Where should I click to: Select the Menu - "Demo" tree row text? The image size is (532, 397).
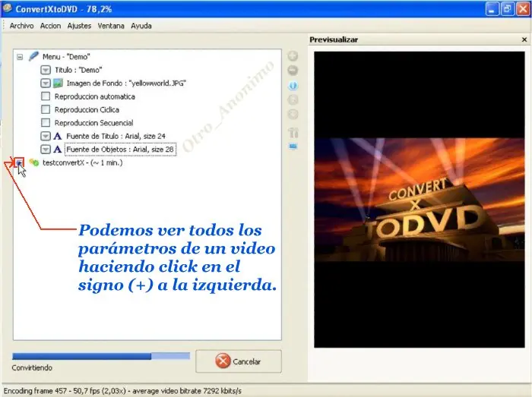[x=66, y=57]
